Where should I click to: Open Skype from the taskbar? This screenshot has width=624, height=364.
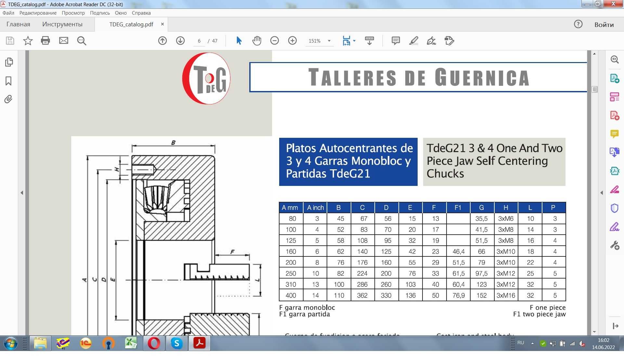coord(176,343)
